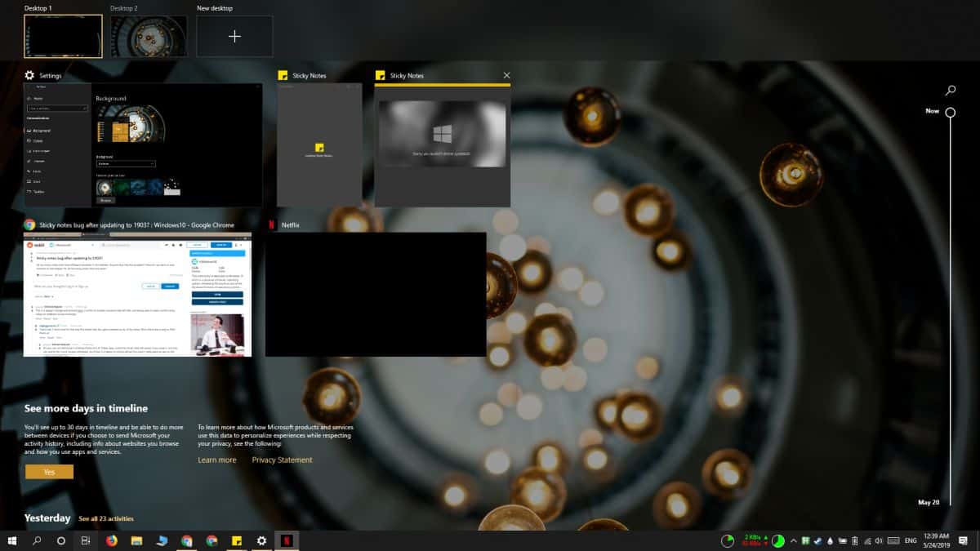Switch to Desktop 1 thumbnail
Screen dimensions: 980x551
click(x=63, y=36)
